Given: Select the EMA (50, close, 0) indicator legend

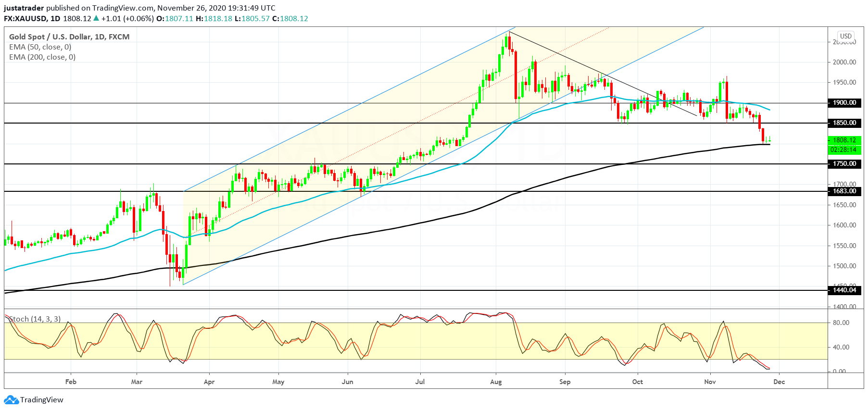Looking at the screenshot, I should point(40,47).
